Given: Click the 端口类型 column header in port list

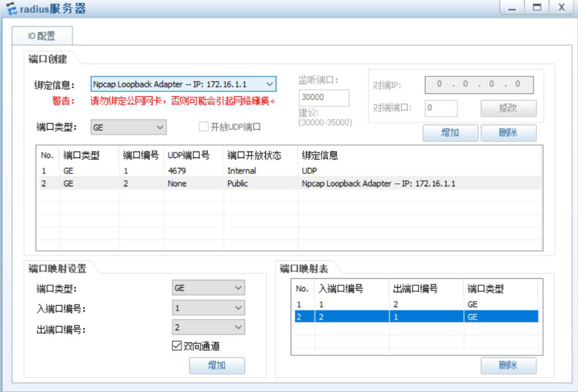Looking at the screenshot, I should tap(89, 155).
